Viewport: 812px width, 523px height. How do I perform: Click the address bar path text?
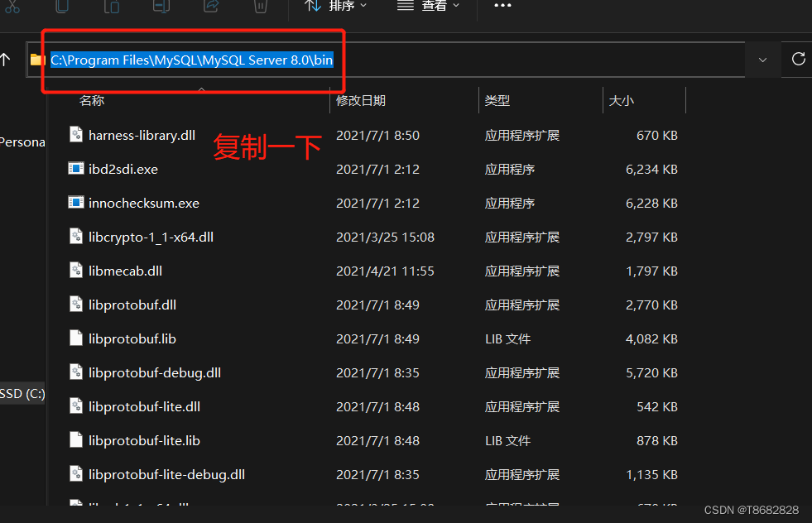pyautogui.click(x=191, y=60)
